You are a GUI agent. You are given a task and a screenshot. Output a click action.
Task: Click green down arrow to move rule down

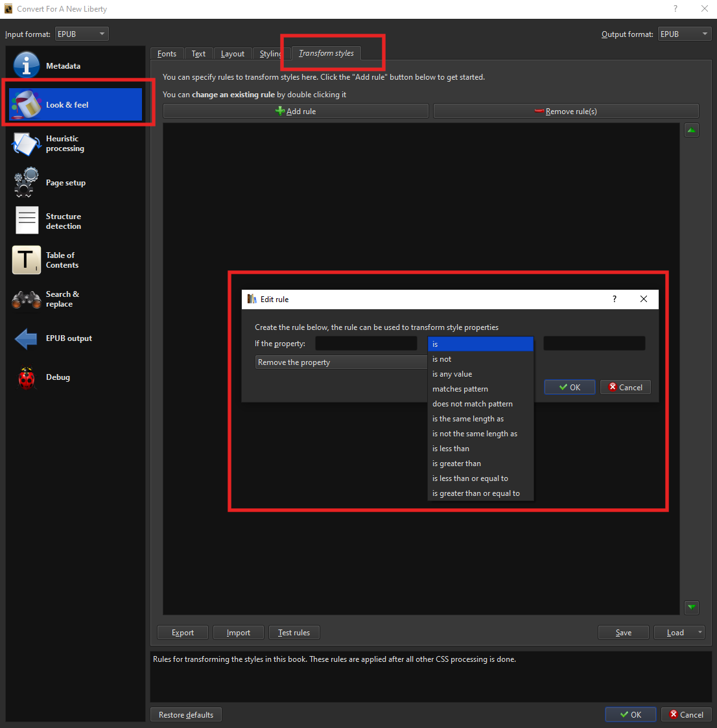point(692,607)
